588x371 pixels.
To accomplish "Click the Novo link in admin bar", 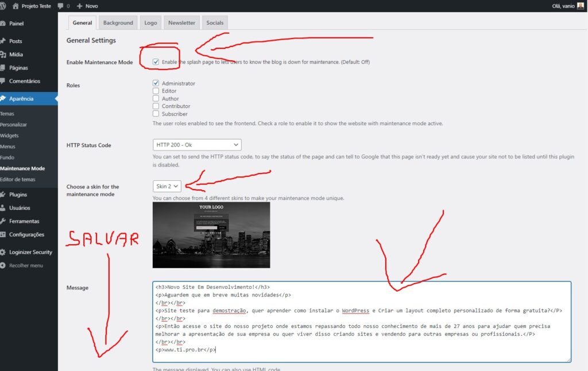I will 91,6.
